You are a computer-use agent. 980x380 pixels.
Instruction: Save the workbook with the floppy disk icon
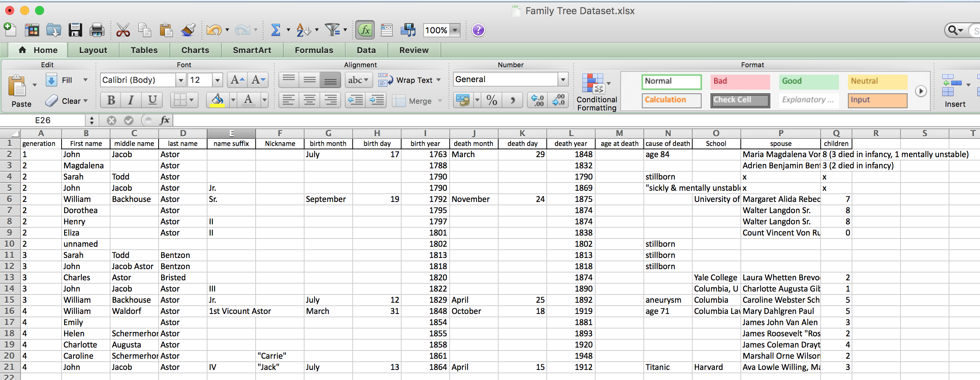tap(75, 29)
